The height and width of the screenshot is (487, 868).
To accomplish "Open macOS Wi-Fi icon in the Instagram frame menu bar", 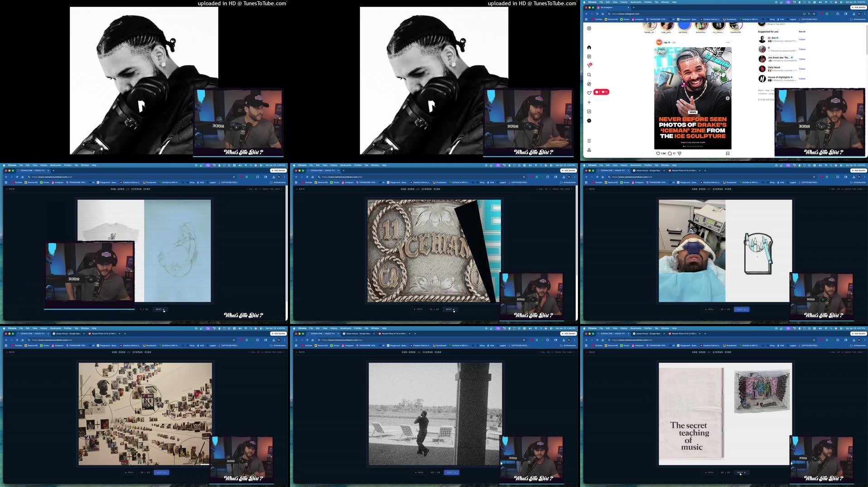I will point(825,2).
